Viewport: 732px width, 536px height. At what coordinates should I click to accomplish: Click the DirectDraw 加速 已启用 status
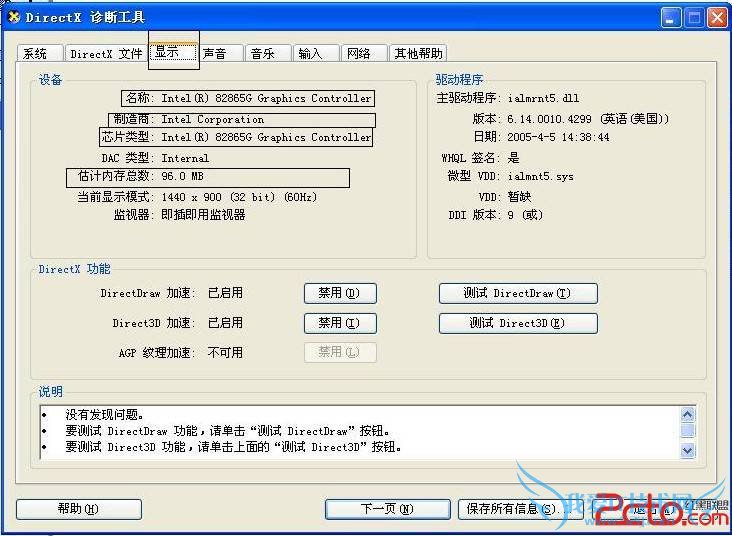click(225, 293)
